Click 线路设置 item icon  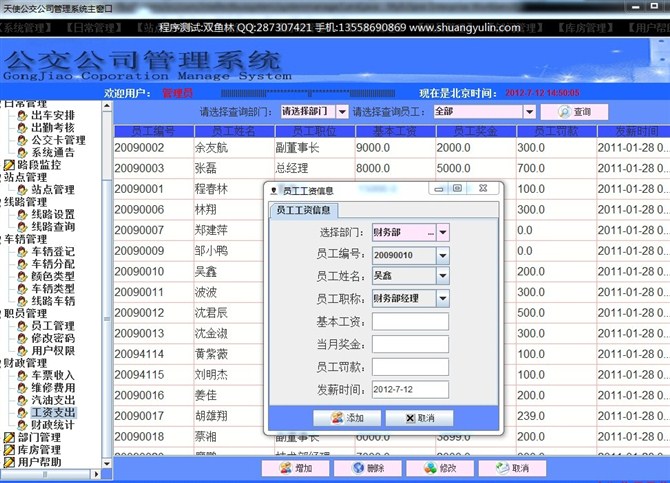click(x=23, y=214)
